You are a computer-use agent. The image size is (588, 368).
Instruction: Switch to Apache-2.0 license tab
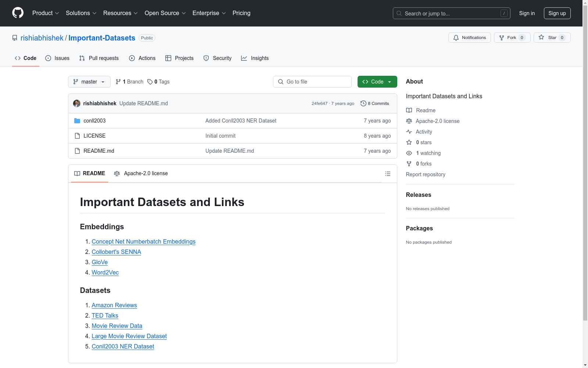click(x=141, y=173)
